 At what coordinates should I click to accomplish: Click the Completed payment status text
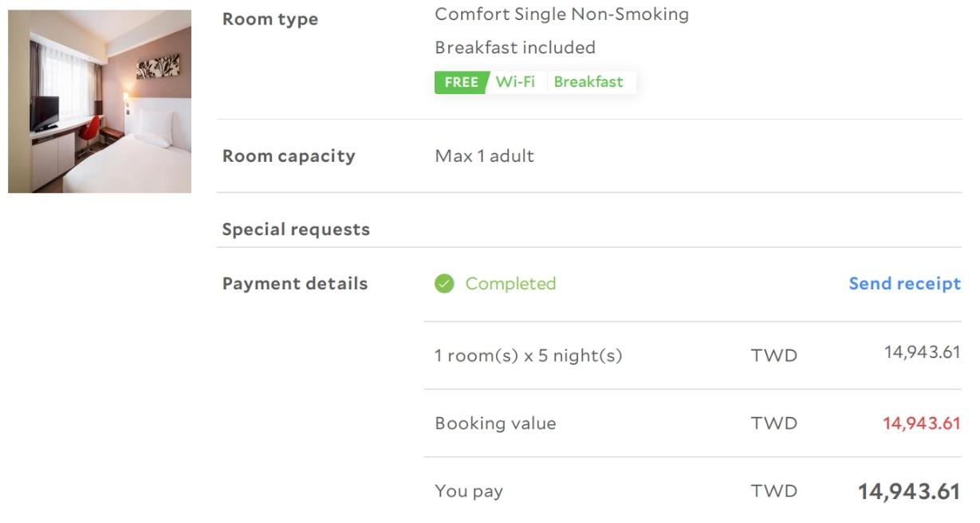point(510,284)
